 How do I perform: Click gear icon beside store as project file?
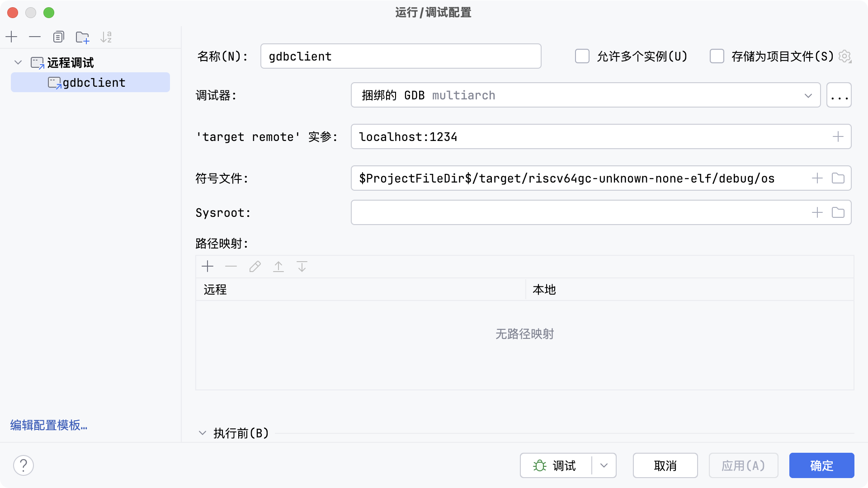(844, 56)
